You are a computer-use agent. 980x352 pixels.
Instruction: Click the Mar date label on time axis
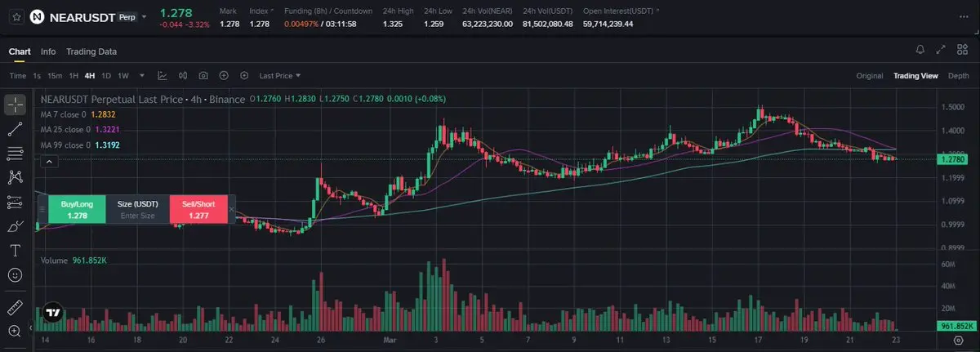389,339
